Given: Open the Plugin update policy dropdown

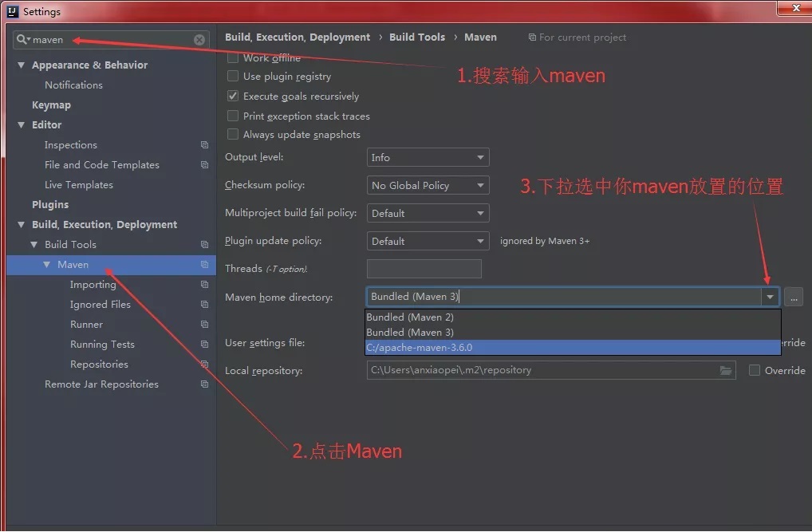Looking at the screenshot, I should 428,242.
